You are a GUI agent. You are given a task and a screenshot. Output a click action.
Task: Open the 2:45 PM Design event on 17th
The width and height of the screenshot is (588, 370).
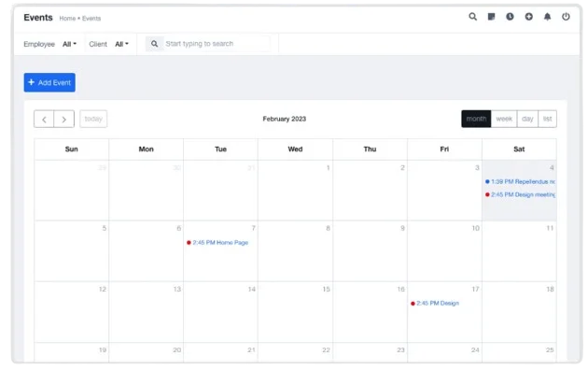(435, 304)
